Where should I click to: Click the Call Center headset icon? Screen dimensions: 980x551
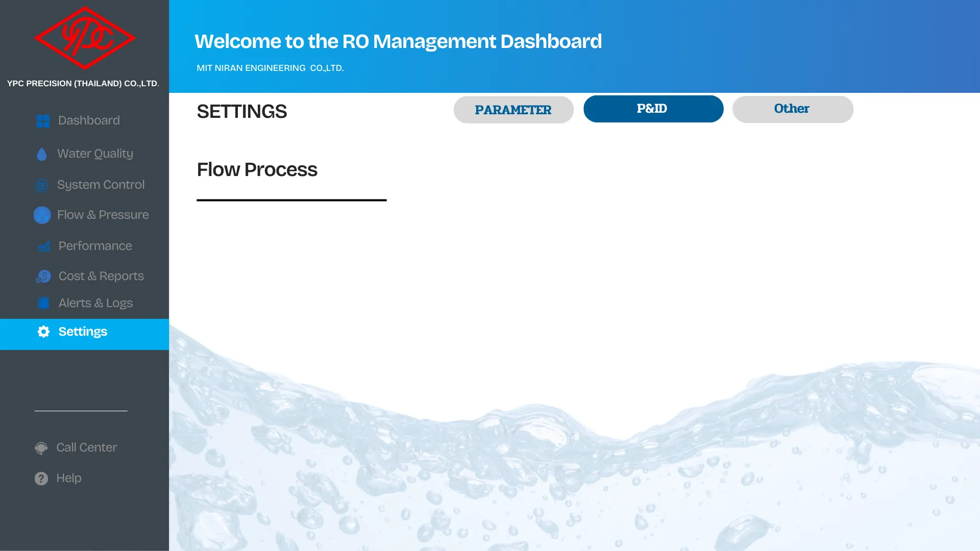(x=41, y=448)
